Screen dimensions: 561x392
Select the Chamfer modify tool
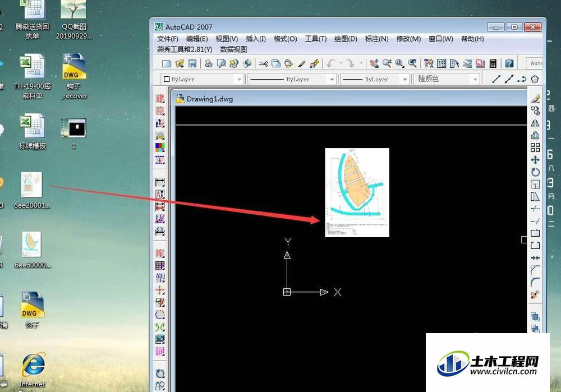tap(535, 270)
